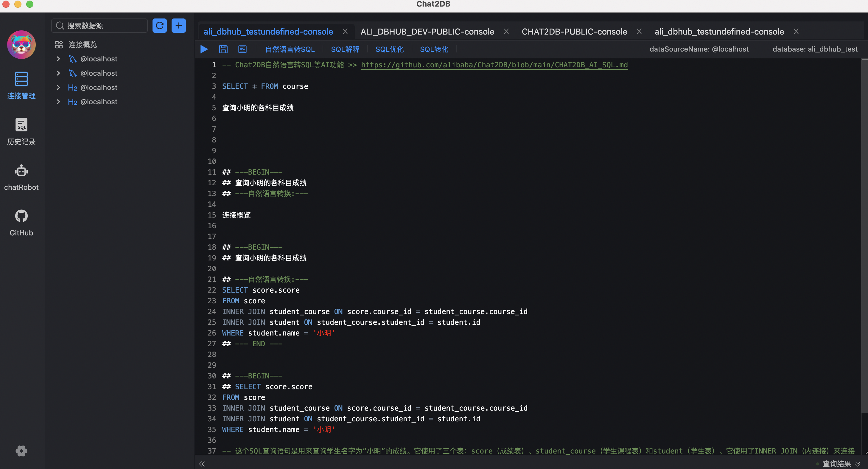Click line 27 END marker
Viewport: 868px width, 469px height.
pos(252,344)
